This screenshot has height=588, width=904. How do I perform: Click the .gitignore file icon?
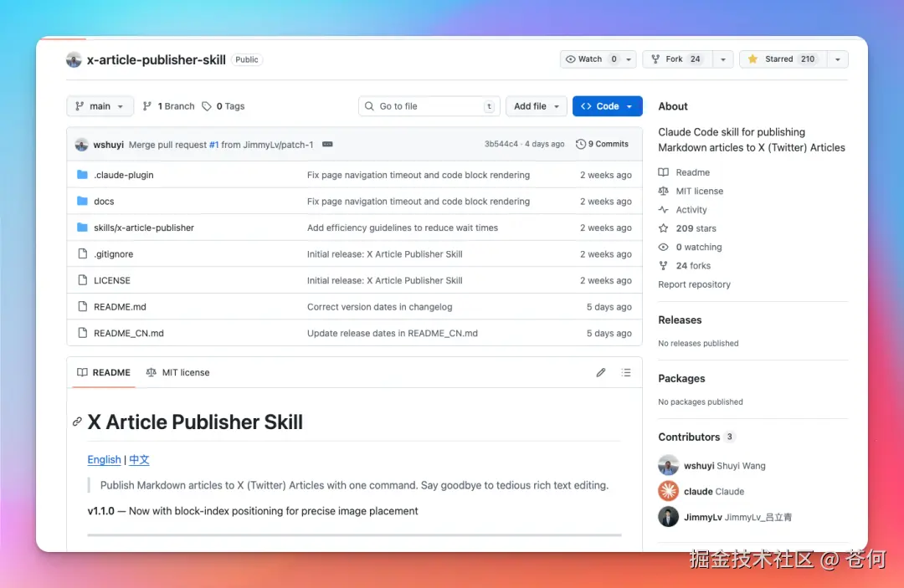(82, 254)
